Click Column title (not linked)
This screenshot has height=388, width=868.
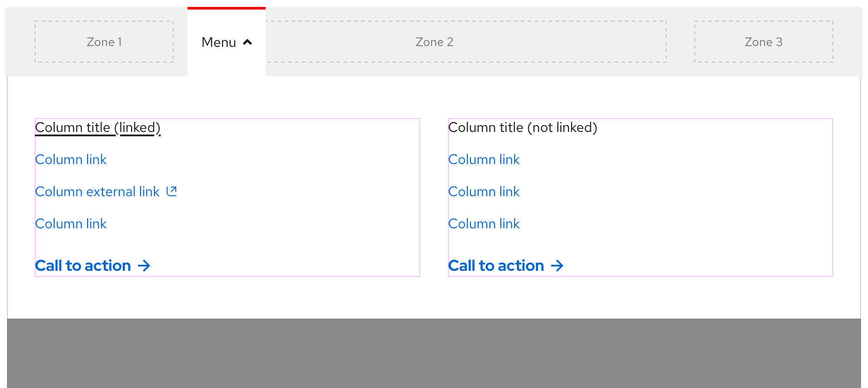tap(523, 127)
